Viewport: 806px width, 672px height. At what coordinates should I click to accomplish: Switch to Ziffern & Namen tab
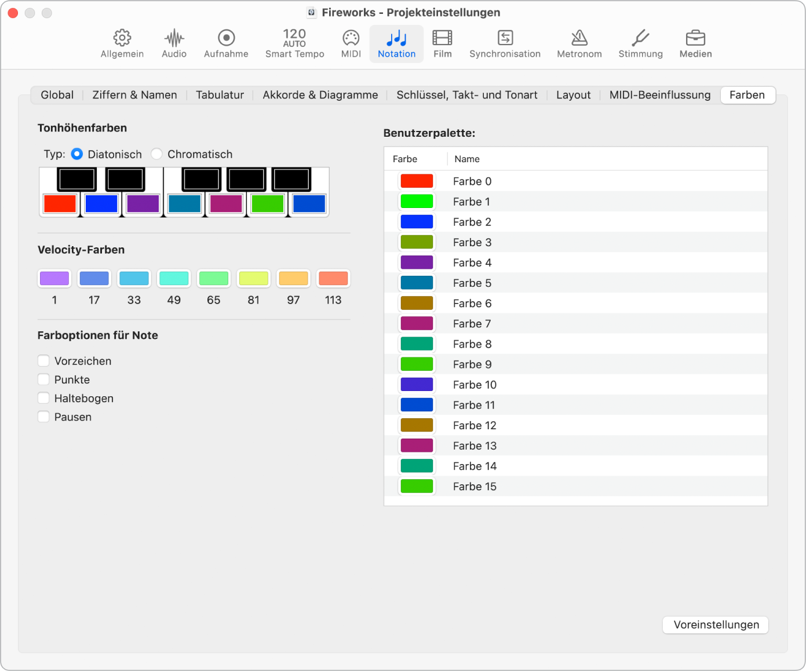pos(134,95)
